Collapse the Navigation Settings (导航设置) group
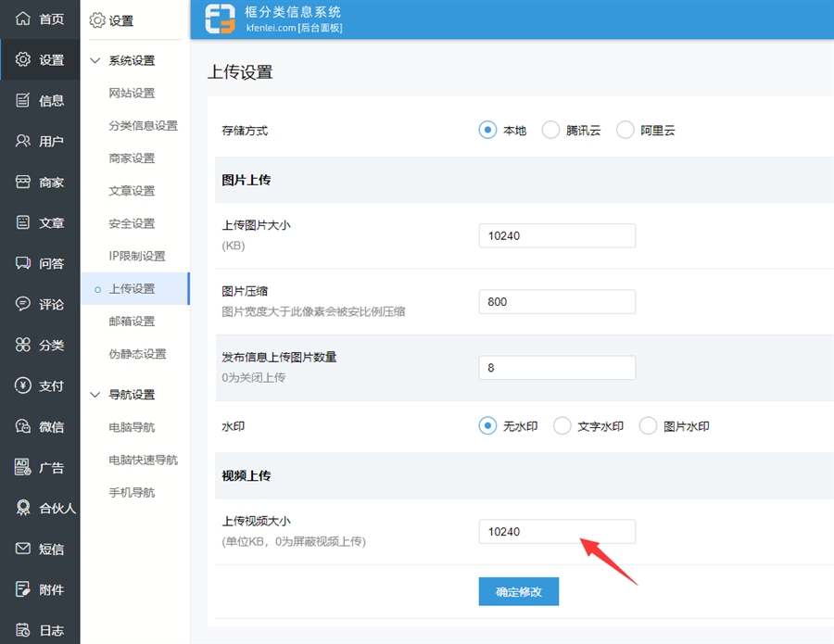The width and height of the screenshot is (834, 644). click(x=95, y=395)
